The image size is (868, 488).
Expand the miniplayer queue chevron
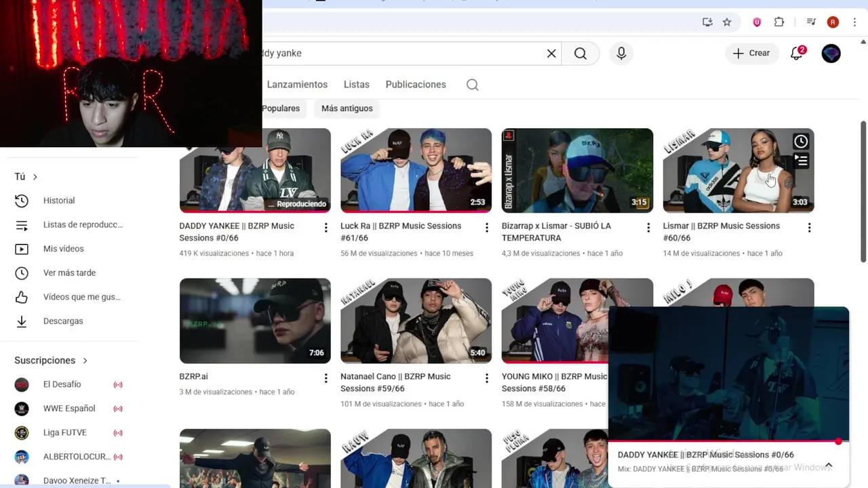828,466
